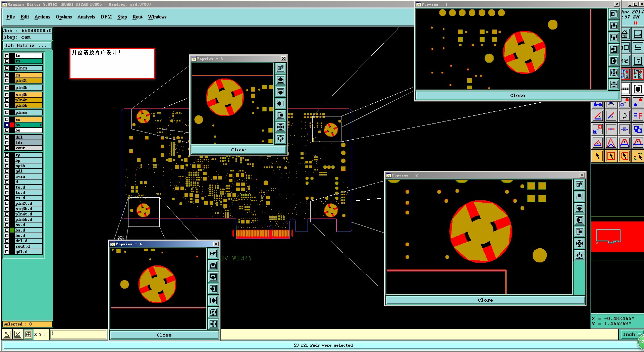644x352 pixels.
Task: Zoom out using Popview 2 outward arrows icon
Action: tap(579, 255)
